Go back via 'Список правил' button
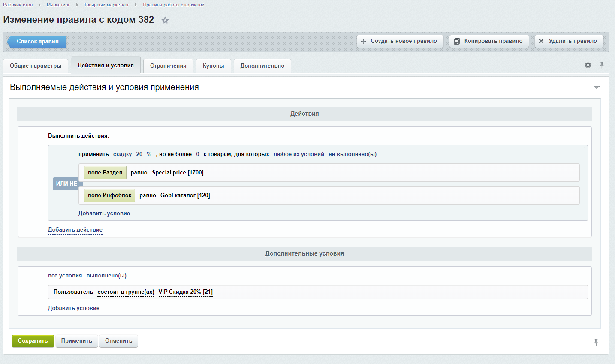 37,42
